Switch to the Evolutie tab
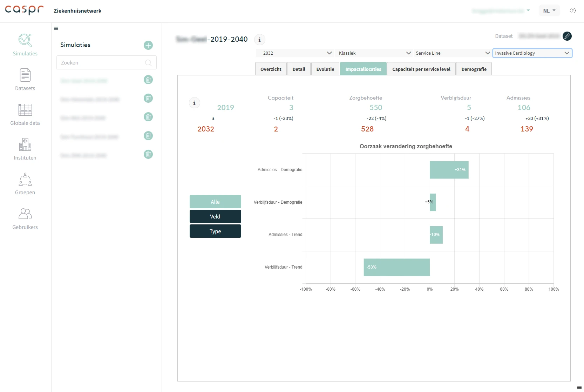584x392 pixels. [x=325, y=69]
